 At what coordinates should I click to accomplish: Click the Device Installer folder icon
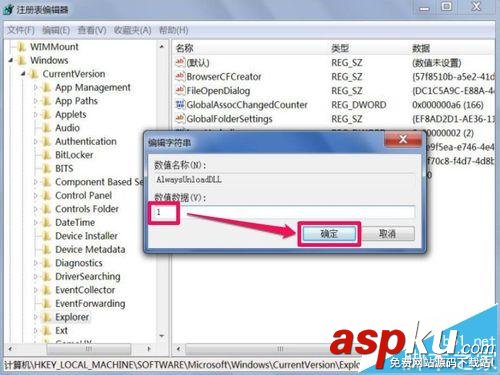tap(47, 236)
